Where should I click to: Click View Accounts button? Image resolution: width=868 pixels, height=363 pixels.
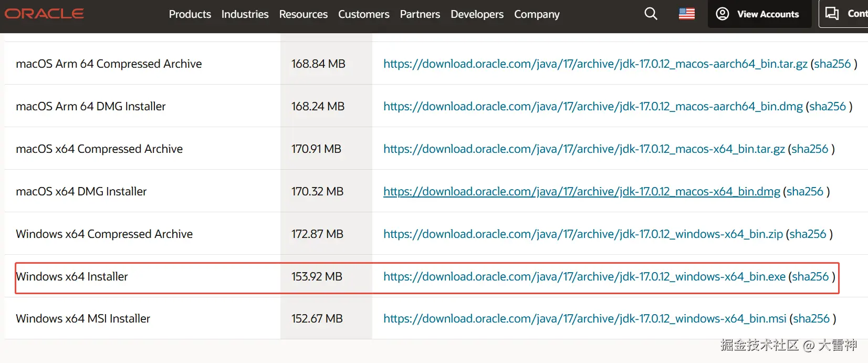(x=759, y=14)
